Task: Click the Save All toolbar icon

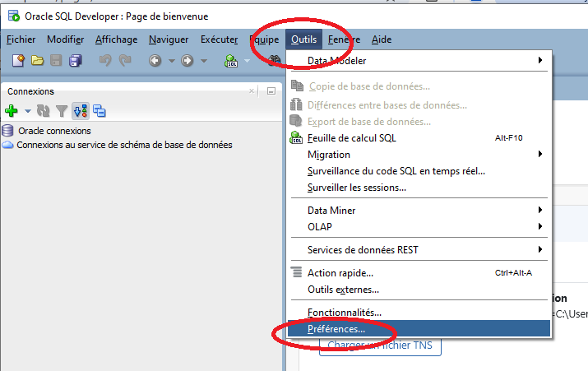Action: 76,60
